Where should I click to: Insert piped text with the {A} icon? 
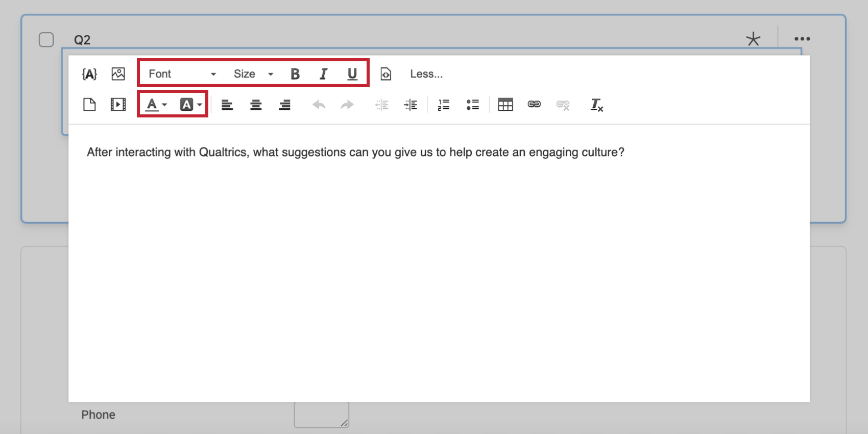89,74
